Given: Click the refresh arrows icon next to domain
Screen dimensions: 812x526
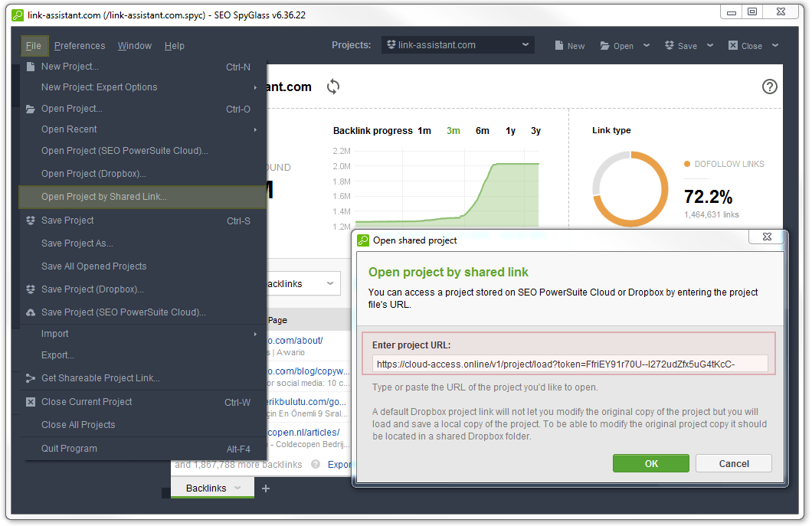Looking at the screenshot, I should pos(333,87).
